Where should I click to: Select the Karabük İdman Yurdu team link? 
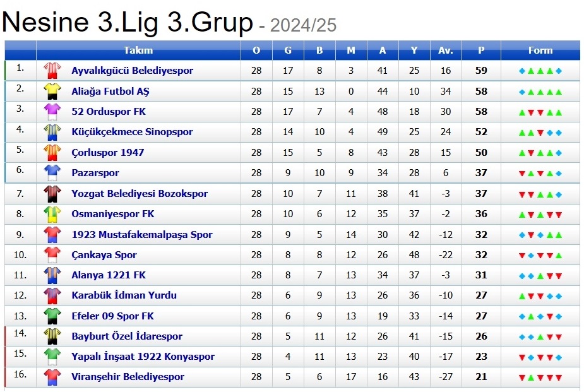(124, 295)
